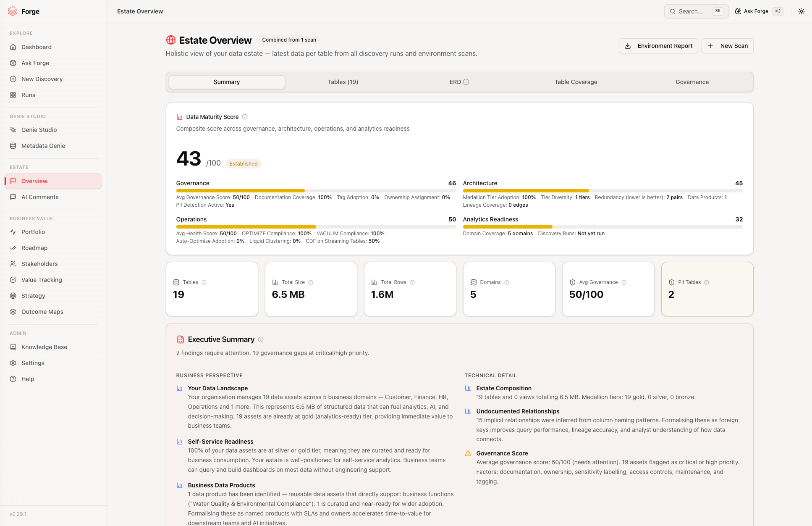Viewport: 812px width, 526px height.
Task: Click the 'Estate Composition' heading
Action: (504, 388)
